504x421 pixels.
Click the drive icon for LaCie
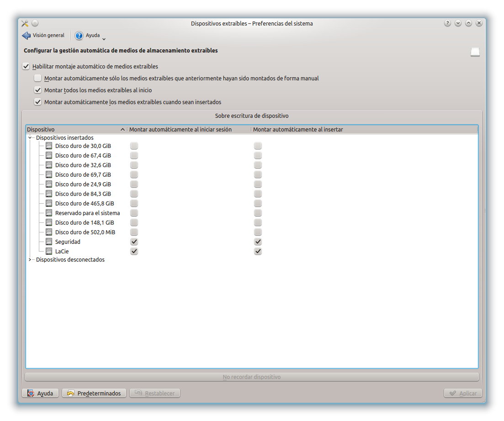[49, 252]
